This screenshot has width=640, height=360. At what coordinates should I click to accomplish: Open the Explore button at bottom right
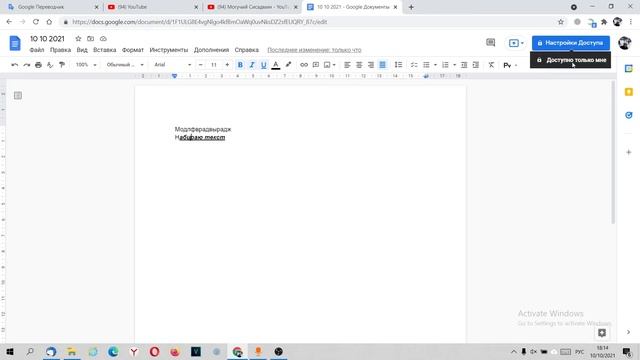click(602, 333)
